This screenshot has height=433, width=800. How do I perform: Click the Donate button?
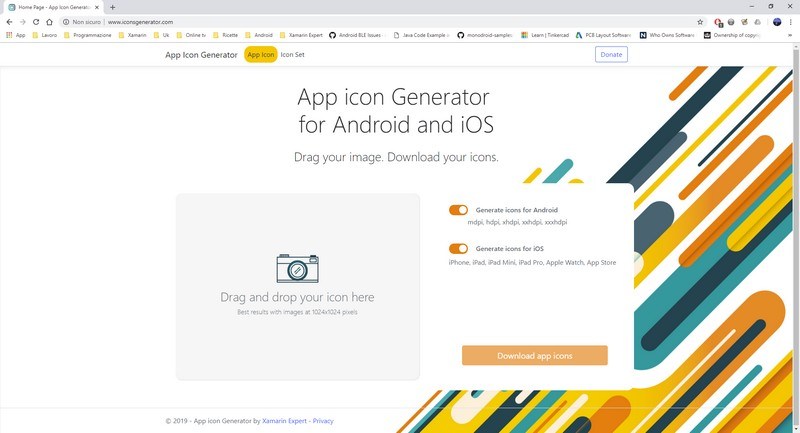611,55
